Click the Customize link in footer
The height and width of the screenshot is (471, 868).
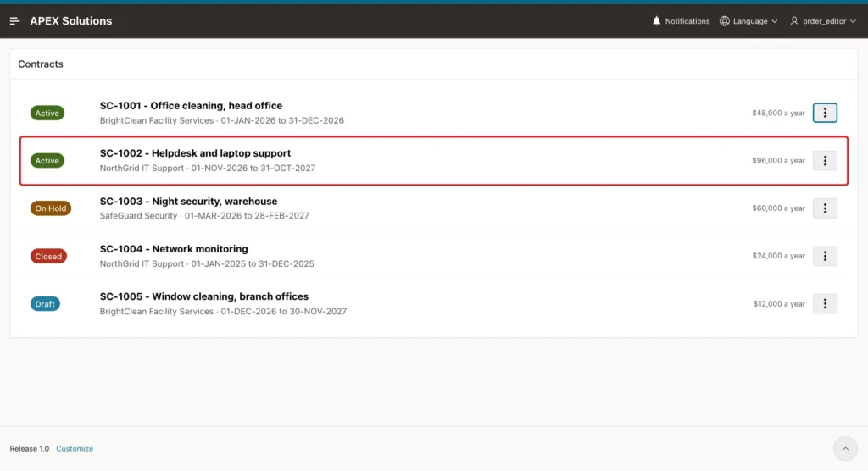click(x=75, y=448)
